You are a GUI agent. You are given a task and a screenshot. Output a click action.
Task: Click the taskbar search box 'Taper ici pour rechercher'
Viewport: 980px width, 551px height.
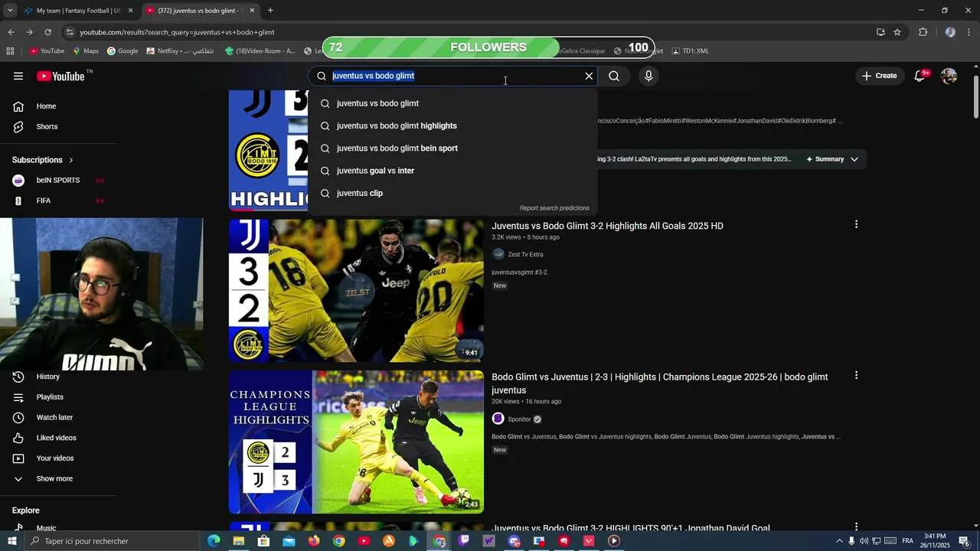click(x=113, y=541)
